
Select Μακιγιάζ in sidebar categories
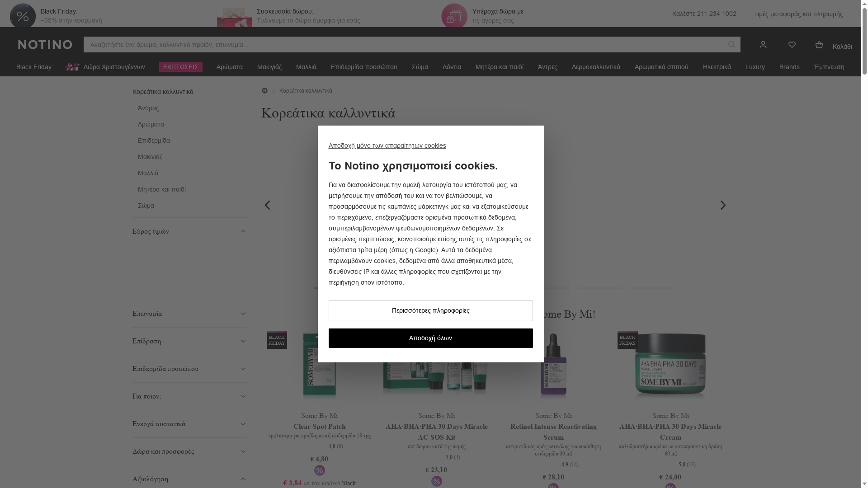pos(150,157)
